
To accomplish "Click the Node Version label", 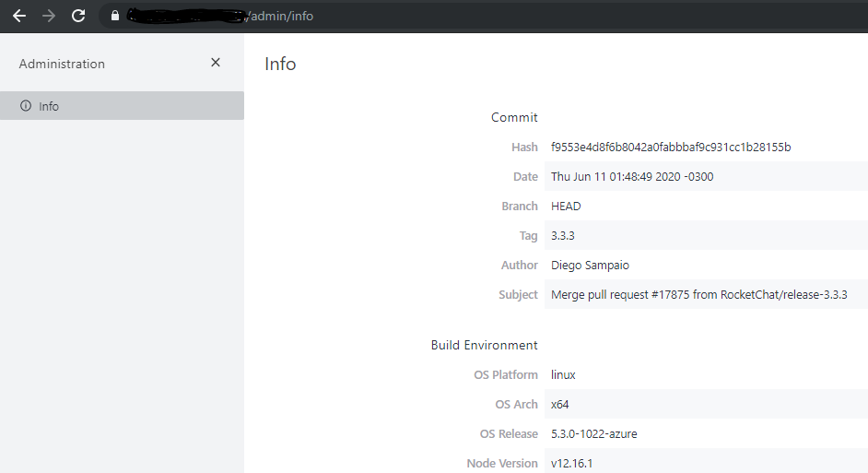I will (502, 463).
